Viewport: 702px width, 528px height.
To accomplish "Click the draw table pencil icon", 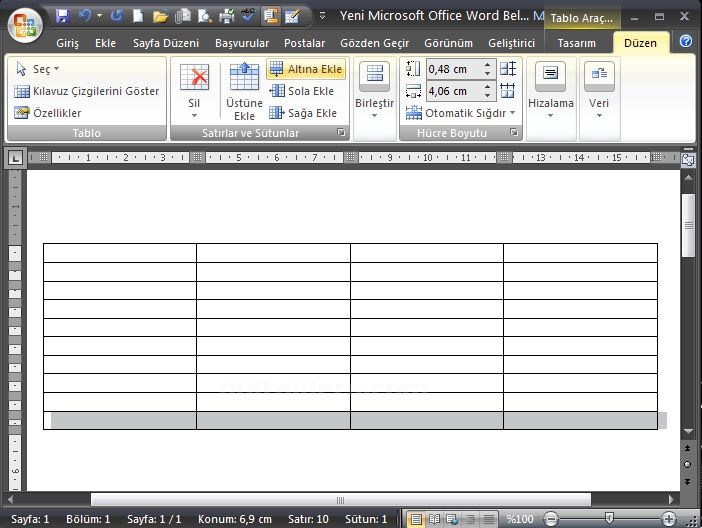I will pos(293,16).
